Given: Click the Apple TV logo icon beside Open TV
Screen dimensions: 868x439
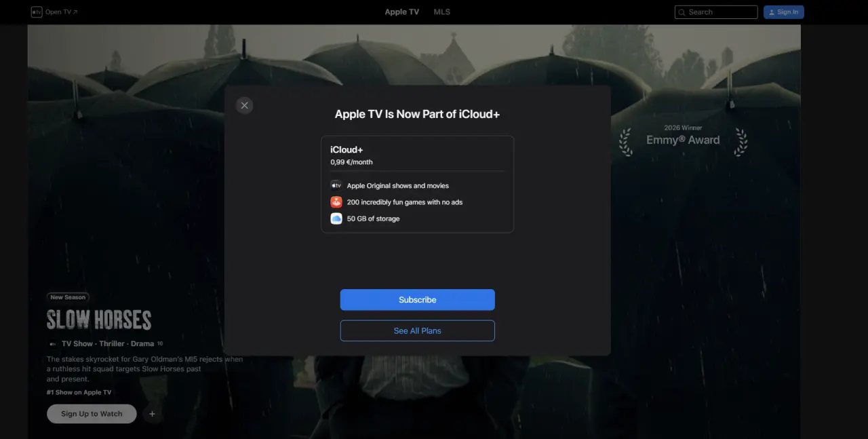Looking at the screenshot, I should [37, 12].
